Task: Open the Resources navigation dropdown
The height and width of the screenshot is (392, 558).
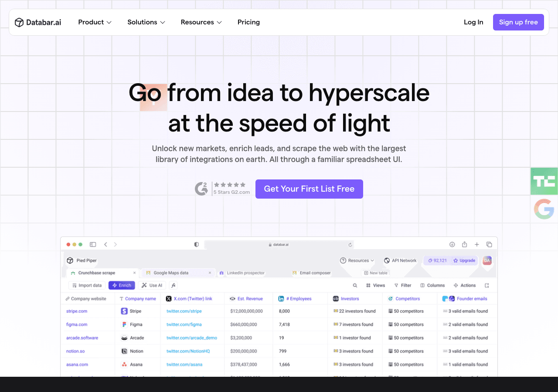Action: point(201,22)
